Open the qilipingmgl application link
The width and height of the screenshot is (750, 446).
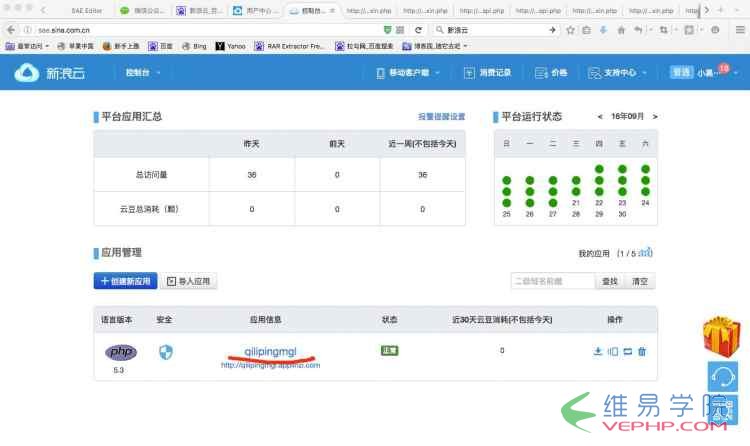tap(270, 351)
